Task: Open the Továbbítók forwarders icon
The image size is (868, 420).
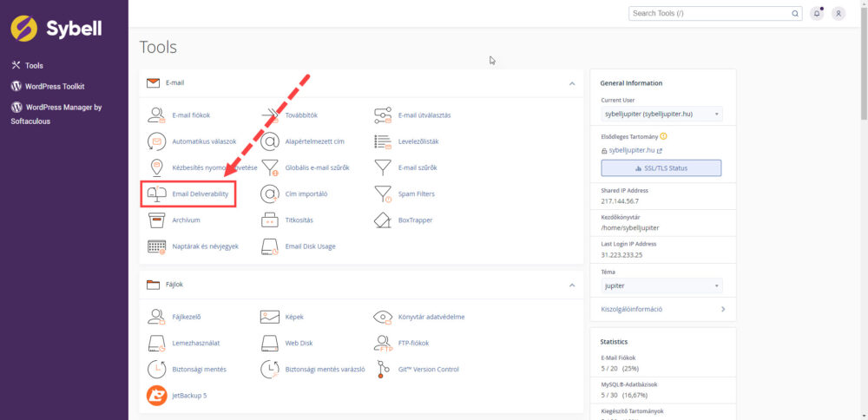Action: coord(270,115)
